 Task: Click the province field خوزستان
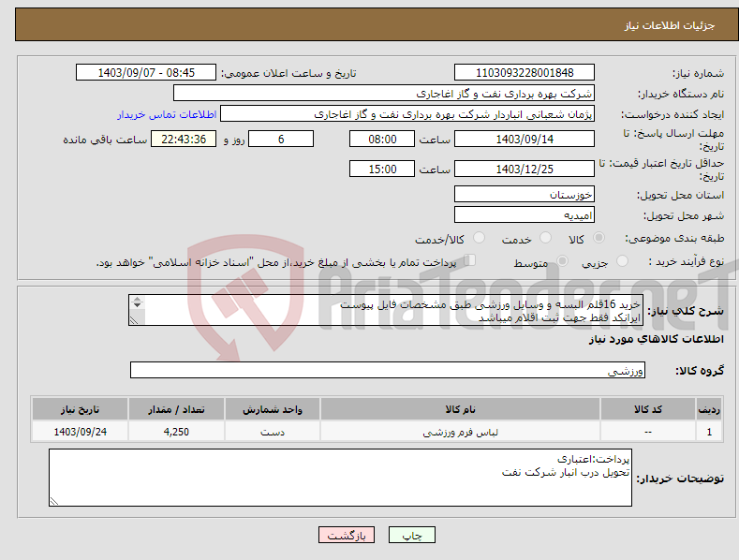pyautogui.click(x=525, y=194)
